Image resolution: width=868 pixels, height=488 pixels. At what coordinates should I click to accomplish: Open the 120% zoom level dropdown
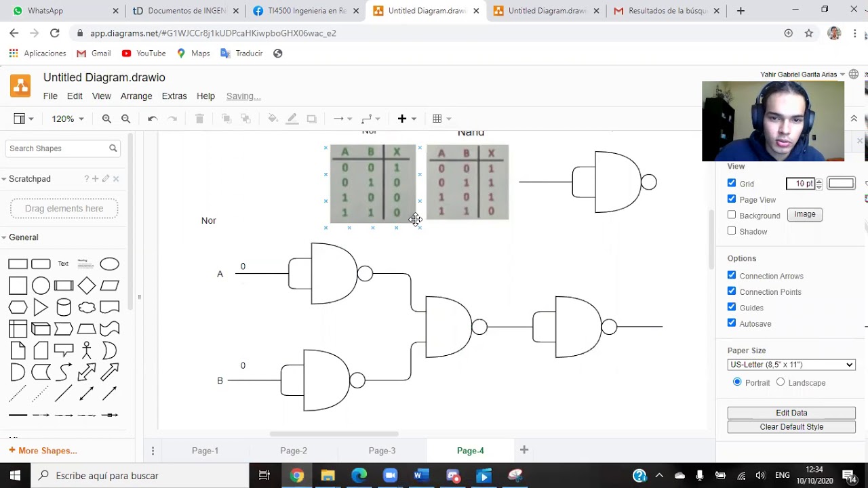coord(68,119)
